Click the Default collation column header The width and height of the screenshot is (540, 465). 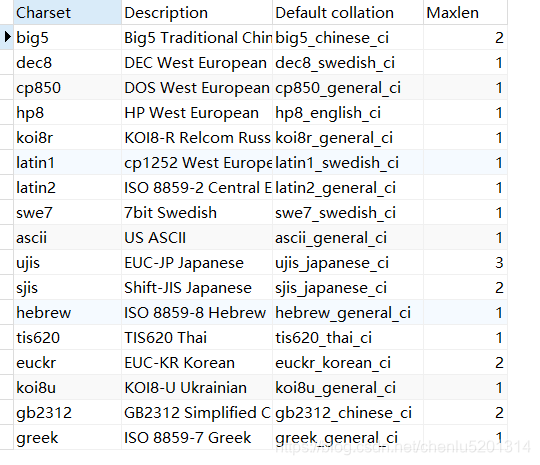coord(347,12)
